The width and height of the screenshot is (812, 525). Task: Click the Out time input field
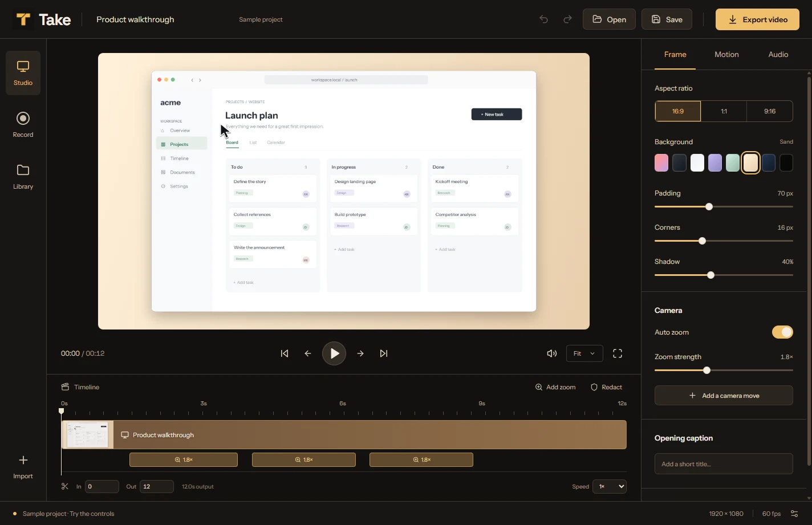pyautogui.click(x=157, y=486)
